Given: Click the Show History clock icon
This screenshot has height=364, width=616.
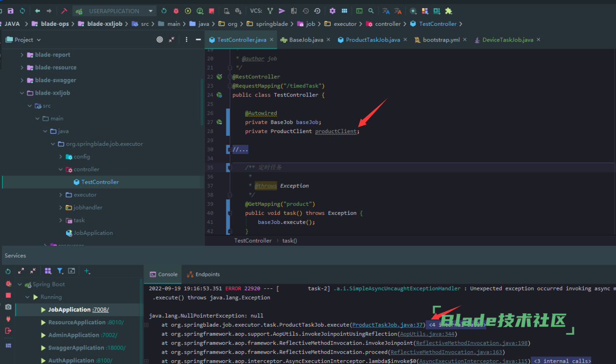Looking at the screenshot, I should pos(305,11).
